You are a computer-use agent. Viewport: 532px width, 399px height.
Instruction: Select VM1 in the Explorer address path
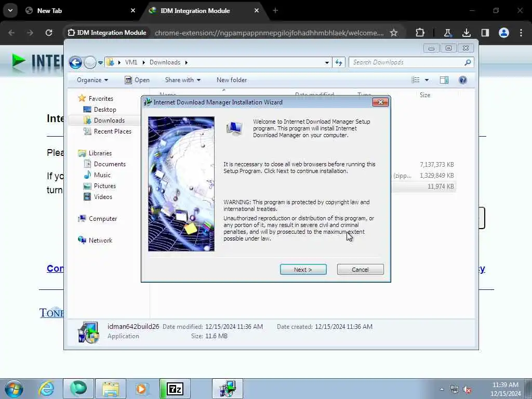pos(131,62)
